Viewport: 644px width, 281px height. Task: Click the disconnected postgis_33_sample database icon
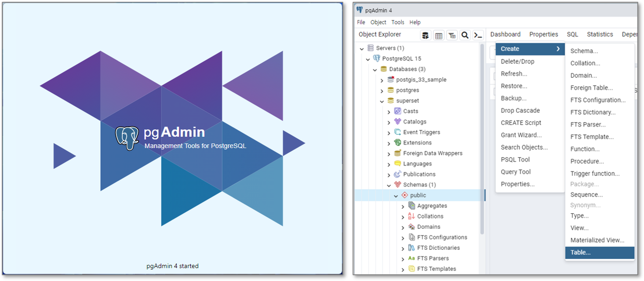pyautogui.click(x=391, y=80)
